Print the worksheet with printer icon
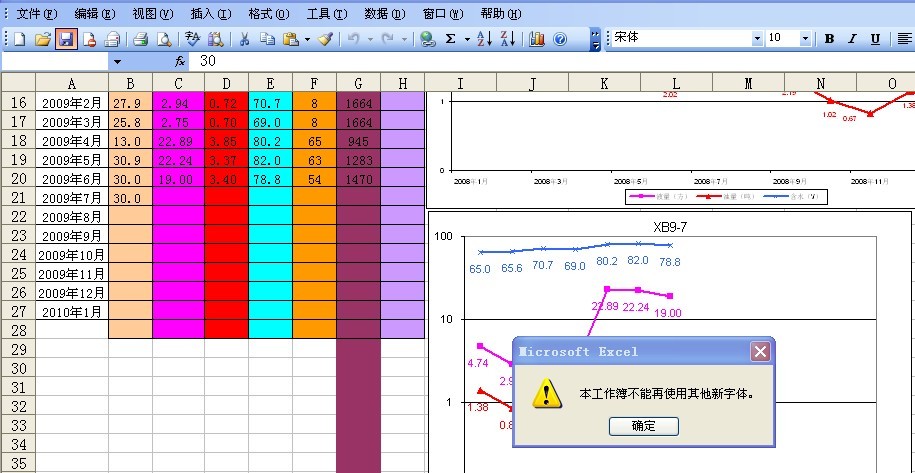 (x=141, y=39)
